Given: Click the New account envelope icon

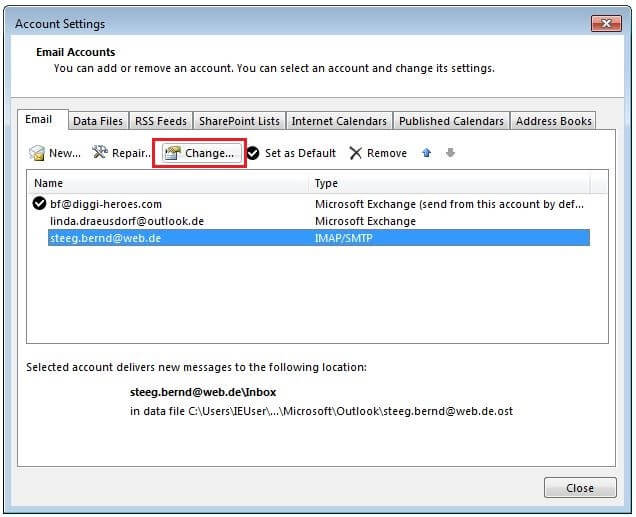Looking at the screenshot, I should tap(37, 153).
